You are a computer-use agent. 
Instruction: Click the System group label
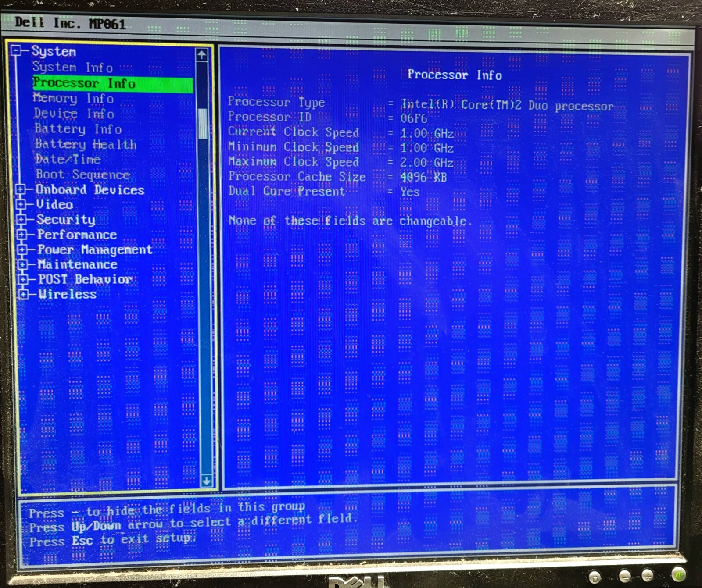click(x=54, y=51)
